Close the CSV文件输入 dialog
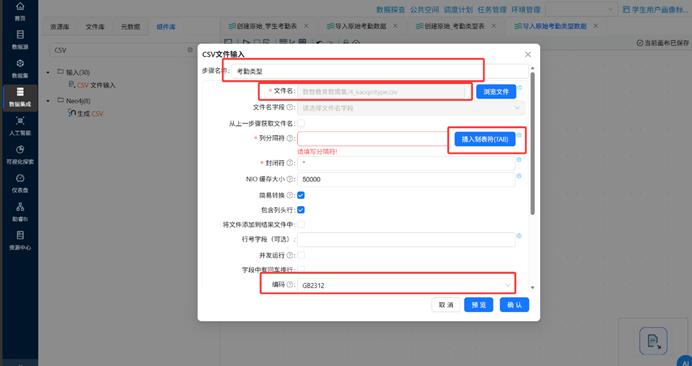The width and height of the screenshot is (692, 366). coord(527,54)
